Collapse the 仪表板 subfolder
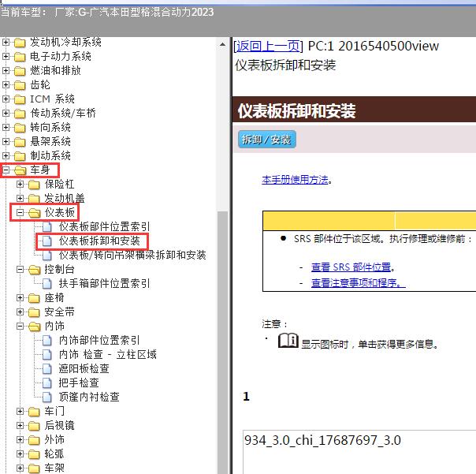 pos(20,212)
